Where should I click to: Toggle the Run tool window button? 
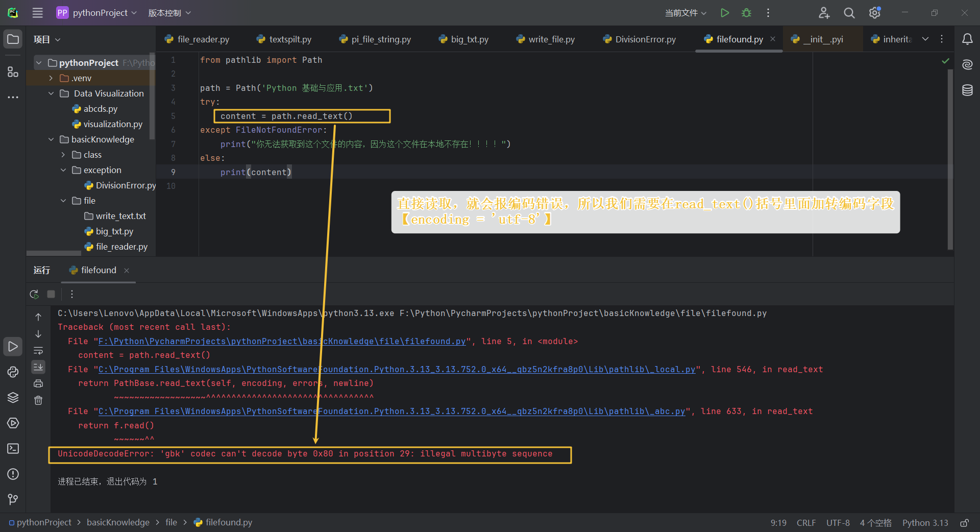click(13, 347)
